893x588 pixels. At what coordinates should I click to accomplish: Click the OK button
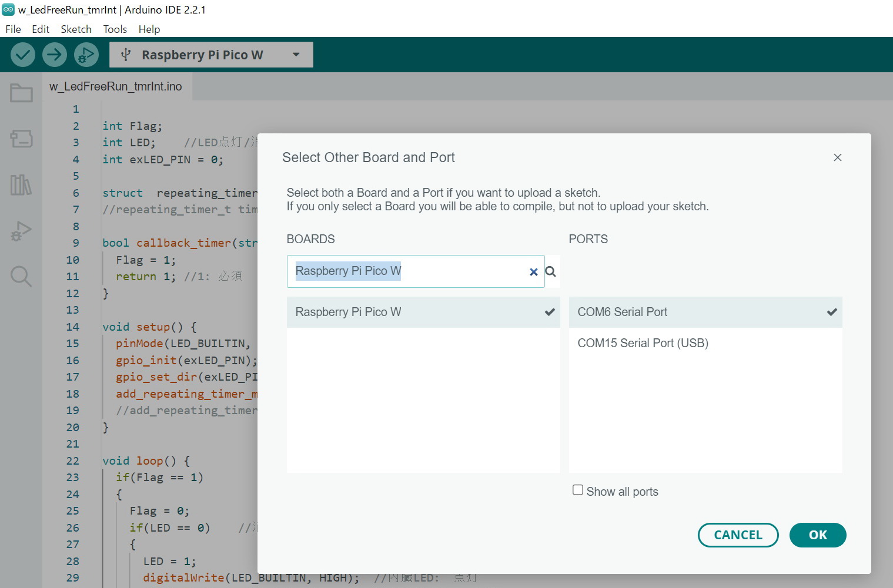[818, 535]
